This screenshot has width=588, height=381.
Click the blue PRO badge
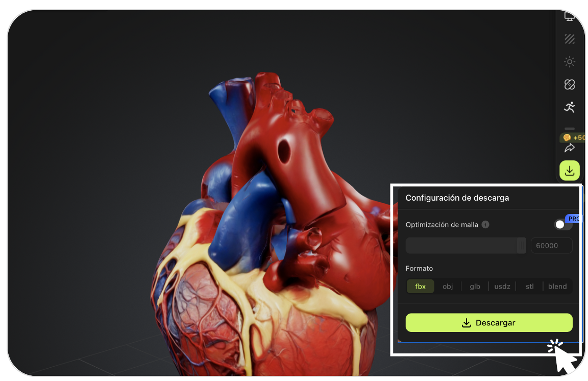(x=574, y=219)
